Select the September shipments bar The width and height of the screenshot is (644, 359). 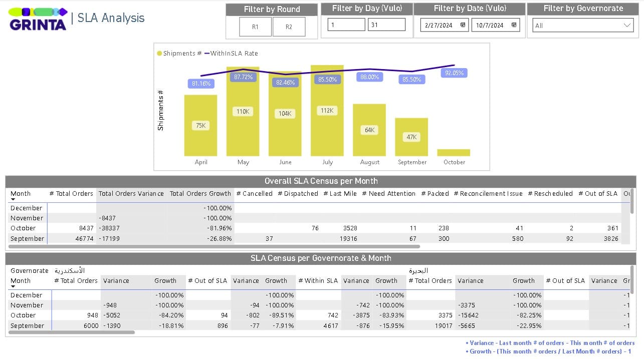[411, 137]
